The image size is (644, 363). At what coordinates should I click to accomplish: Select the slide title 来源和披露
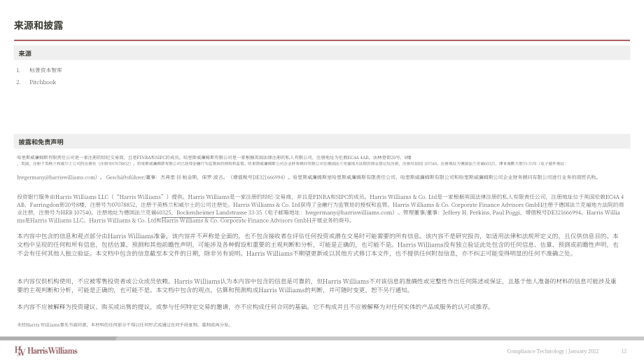coord(38,25)
